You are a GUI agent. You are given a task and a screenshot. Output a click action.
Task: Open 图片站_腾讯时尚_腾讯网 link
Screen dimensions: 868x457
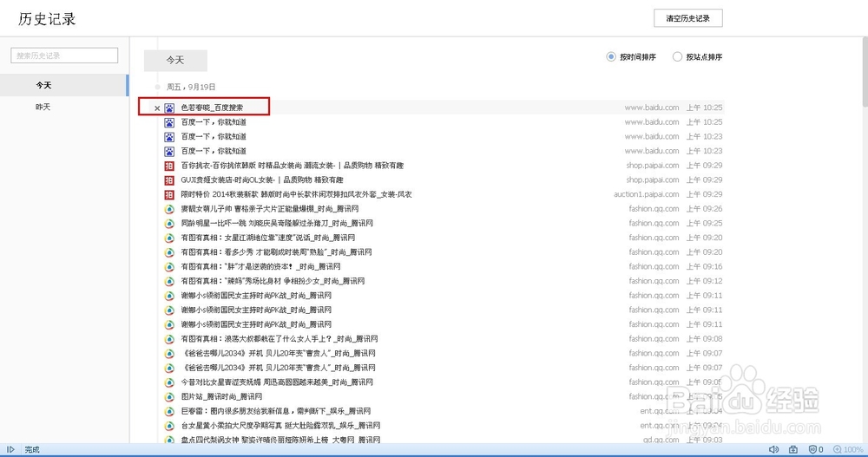click(x=221, y=396)
